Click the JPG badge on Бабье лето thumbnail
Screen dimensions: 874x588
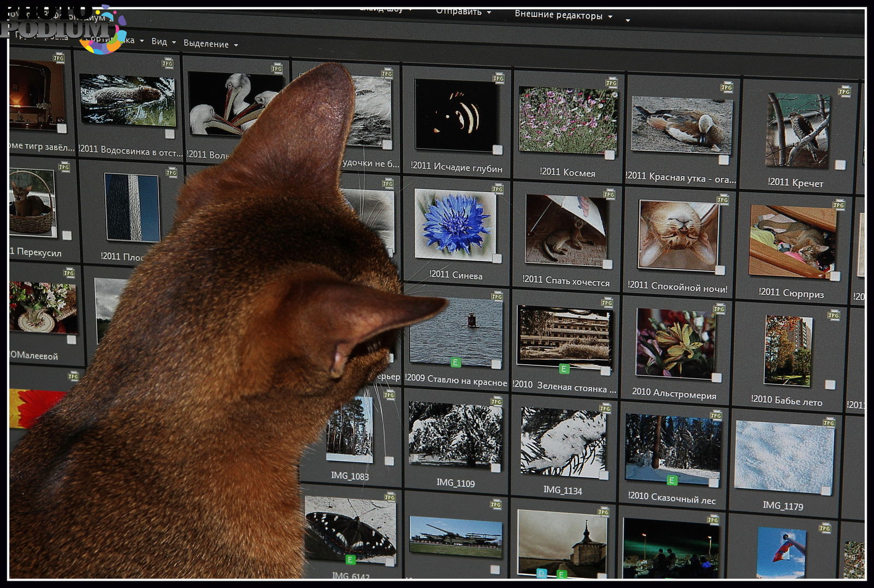click(834, 314)
